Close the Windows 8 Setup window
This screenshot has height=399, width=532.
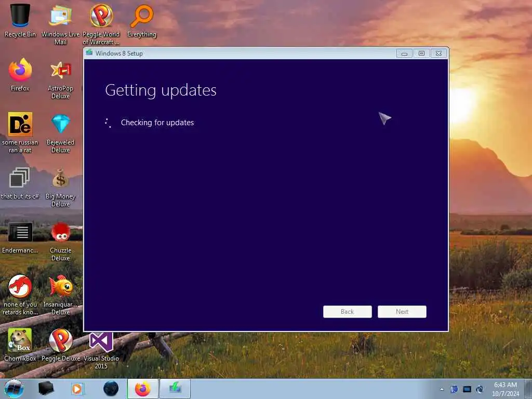tap(438, 54)
